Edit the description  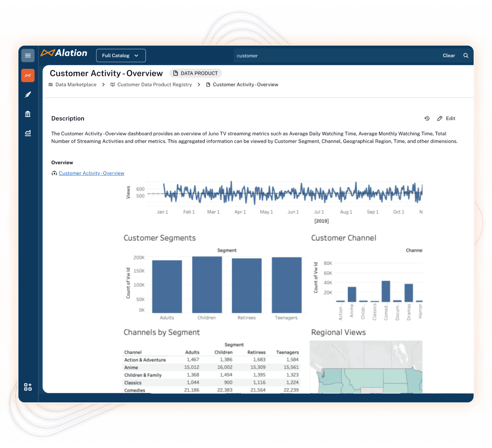(x=446, y=118)
